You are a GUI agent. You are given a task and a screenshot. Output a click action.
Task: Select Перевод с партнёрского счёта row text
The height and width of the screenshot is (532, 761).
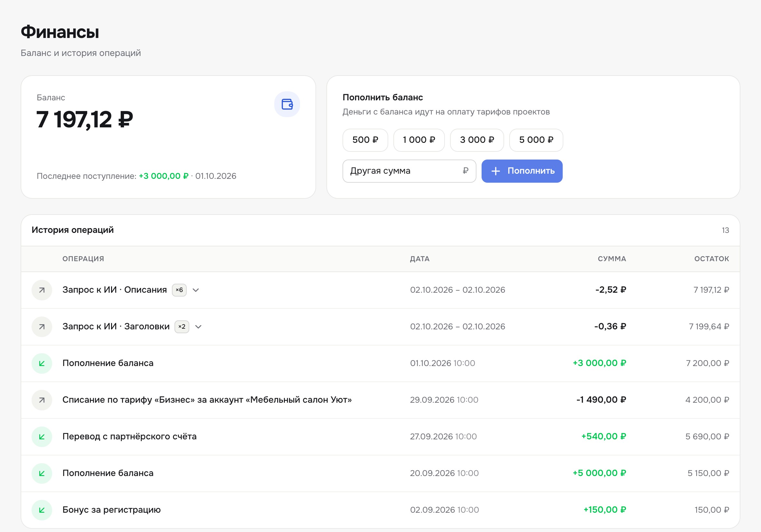[x=130, y=437]
